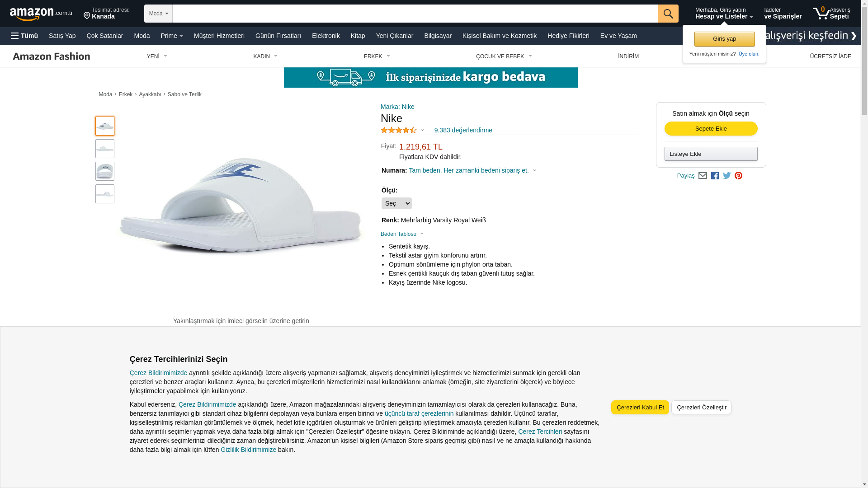The image size is (868, 488).
Task: Click into the search input field
Action: click(x=415, y=14)
